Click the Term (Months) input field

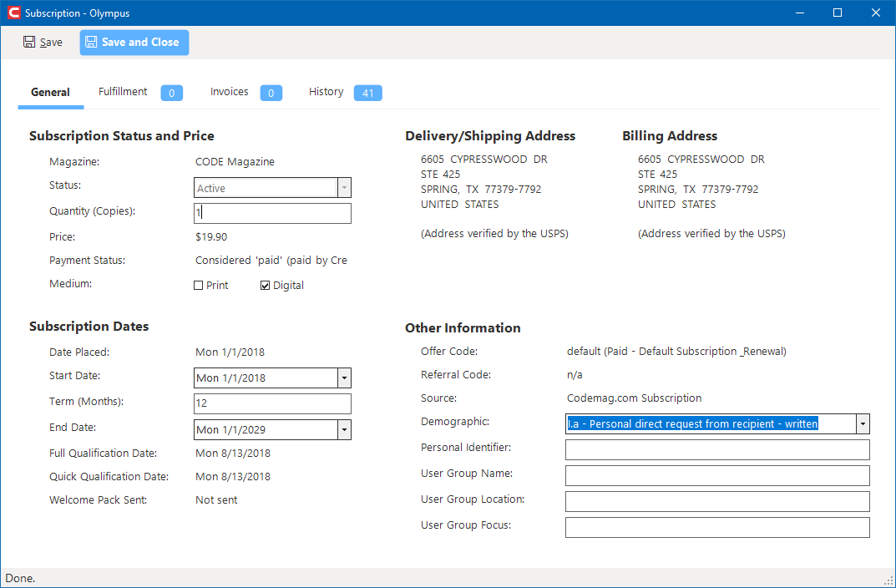(x=272, y=403)
